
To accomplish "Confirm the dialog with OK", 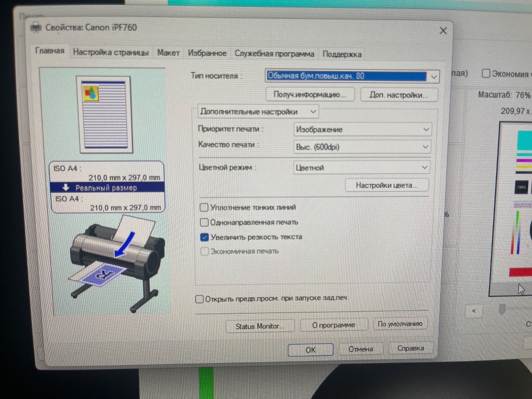I will [x=310, y=350].
